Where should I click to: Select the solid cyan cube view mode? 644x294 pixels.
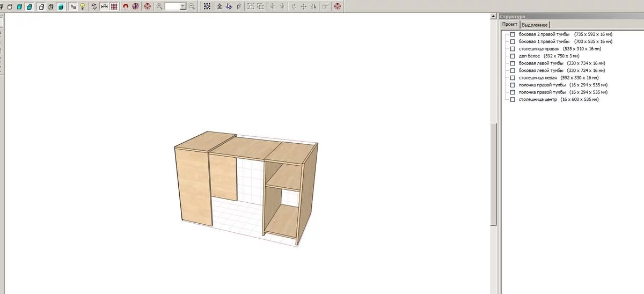[x=60, y=6]
